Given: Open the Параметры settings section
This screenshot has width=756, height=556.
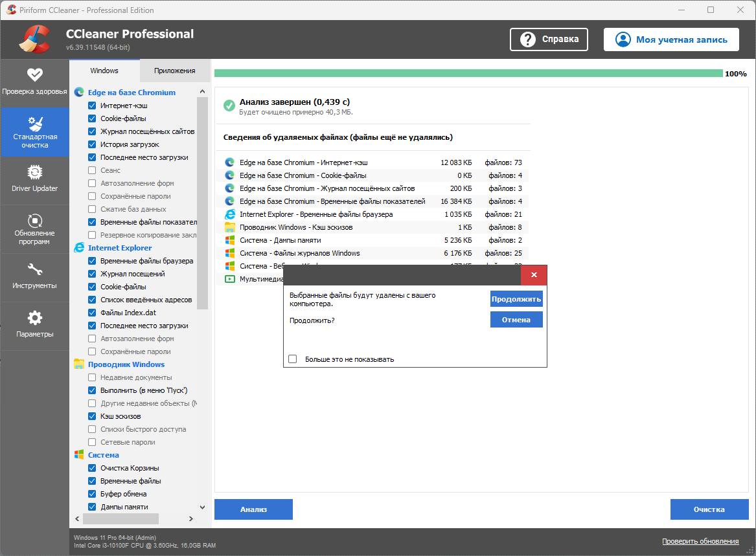Looking at the screenshot, I should click(35, 326).
